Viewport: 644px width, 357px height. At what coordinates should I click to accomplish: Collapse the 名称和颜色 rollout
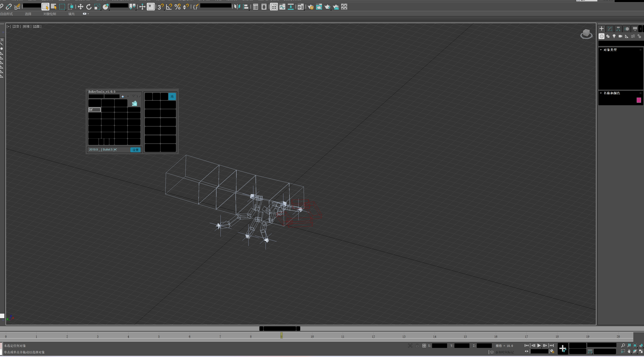click(x=601, y=93)
